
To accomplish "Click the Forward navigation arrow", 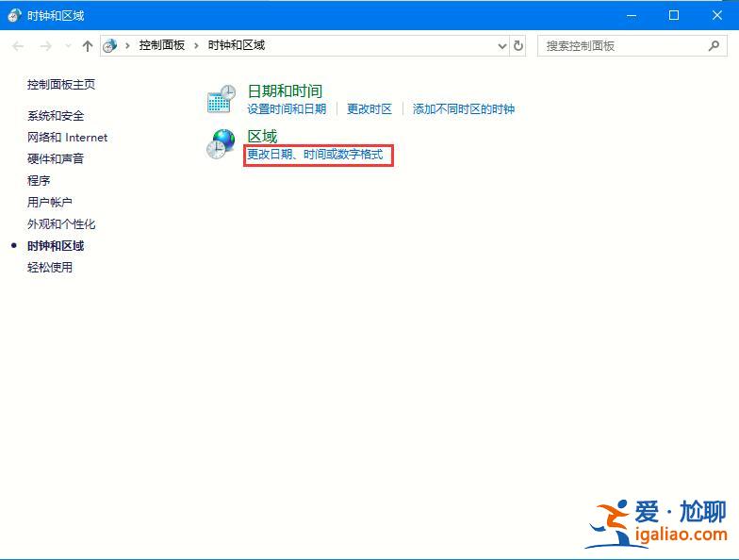I will [45, 45].
